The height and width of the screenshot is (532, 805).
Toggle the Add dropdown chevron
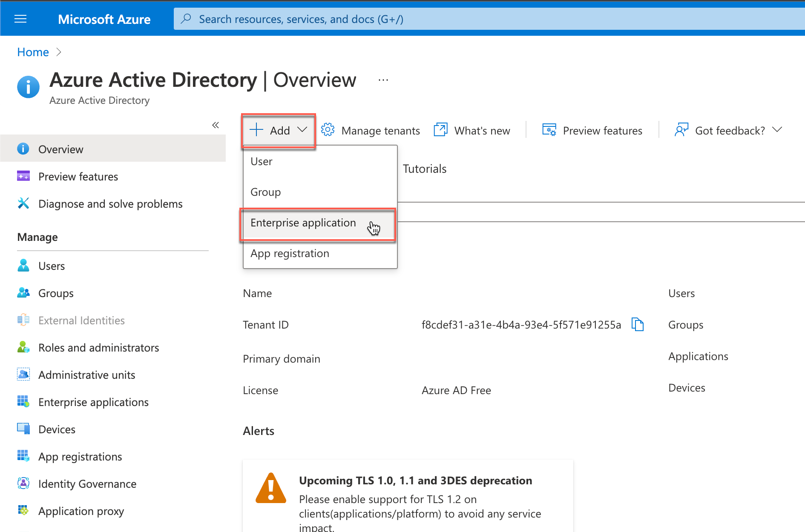(x=302, y=130)
